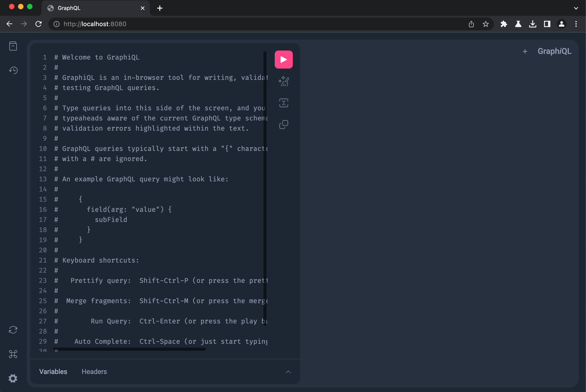The height and width of the screenshot is (392, 586).
Task: Re-fetch the GraphQL schema
Action: (13, 330)
